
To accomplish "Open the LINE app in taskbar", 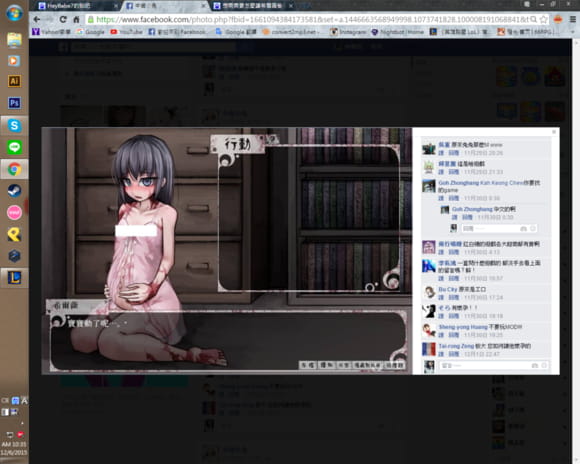I will pyautogui.click(x=14, y=147).
